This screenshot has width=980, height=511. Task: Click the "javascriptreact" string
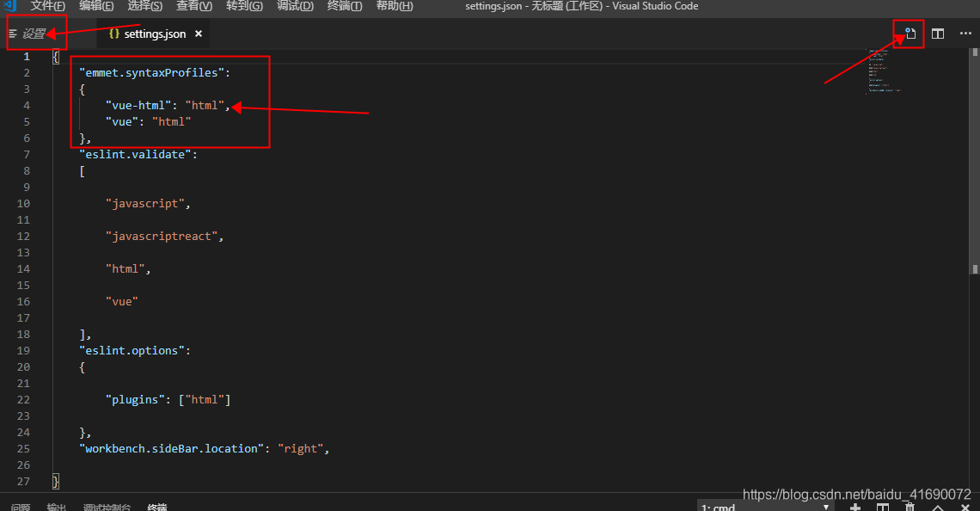pos(162,236)
